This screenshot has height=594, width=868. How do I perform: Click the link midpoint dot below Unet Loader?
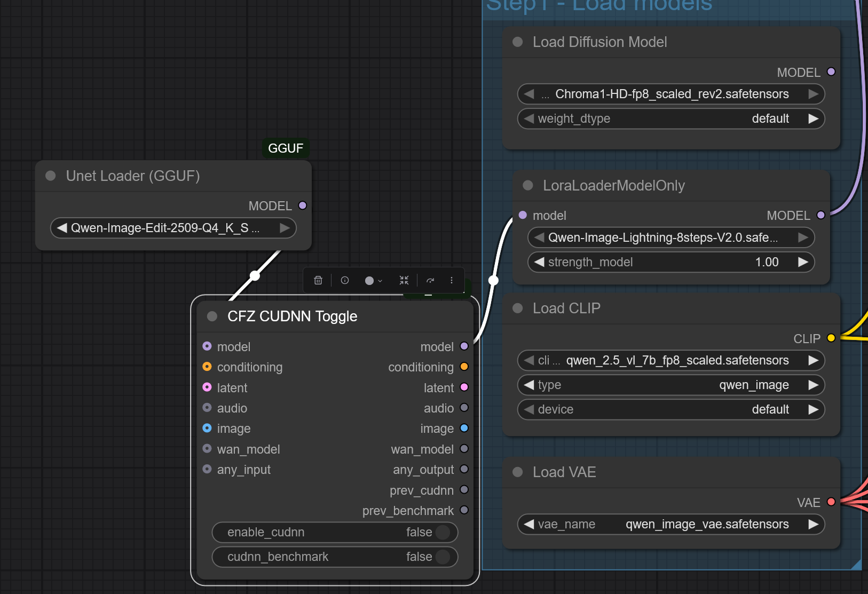[x=255, y=275]
